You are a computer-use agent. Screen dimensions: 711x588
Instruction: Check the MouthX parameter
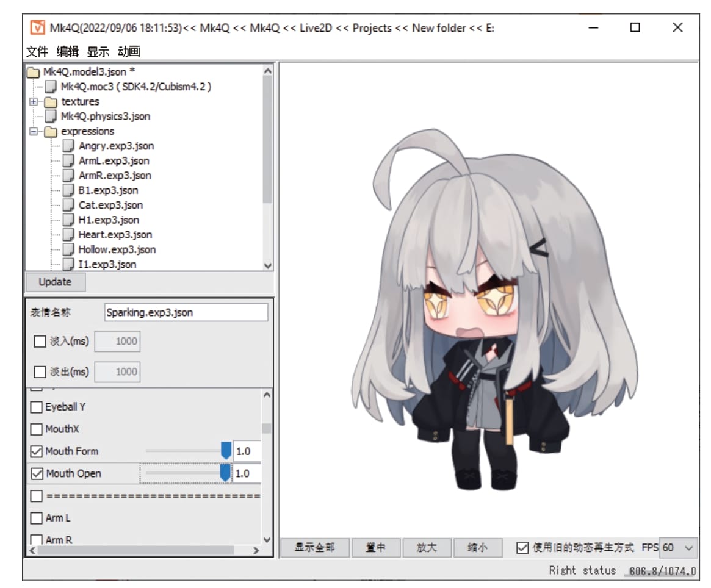36,429
